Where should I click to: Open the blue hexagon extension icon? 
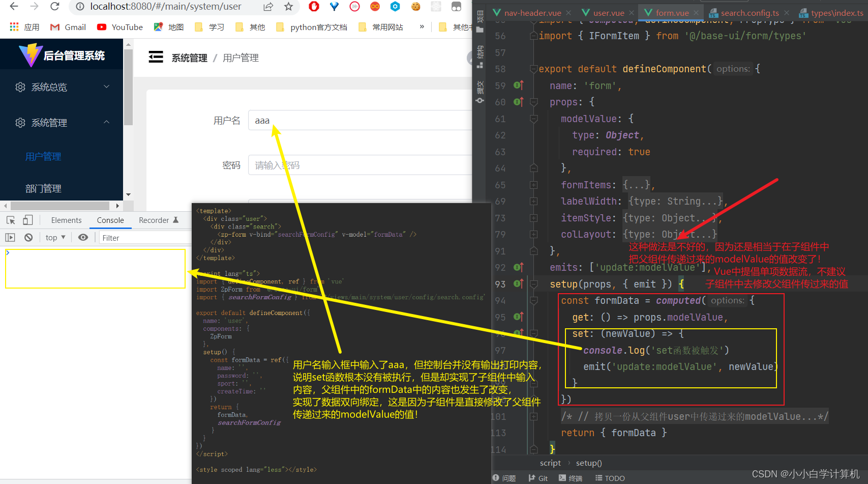[x=395, y=7]
